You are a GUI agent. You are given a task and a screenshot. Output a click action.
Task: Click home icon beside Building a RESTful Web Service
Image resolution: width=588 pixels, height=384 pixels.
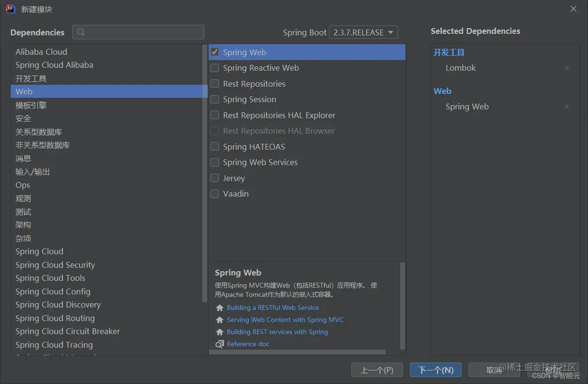pos(220,307)
